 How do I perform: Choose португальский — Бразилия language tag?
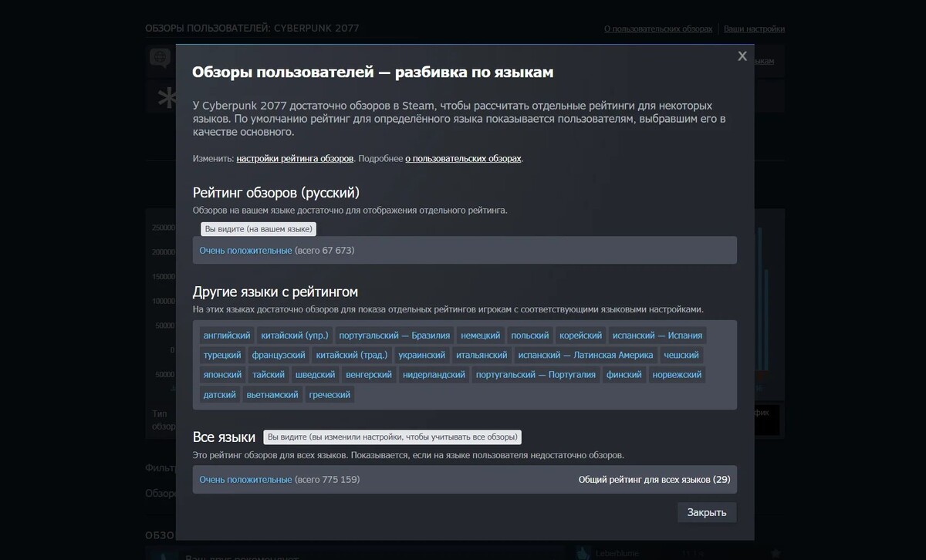coord(394,336)
